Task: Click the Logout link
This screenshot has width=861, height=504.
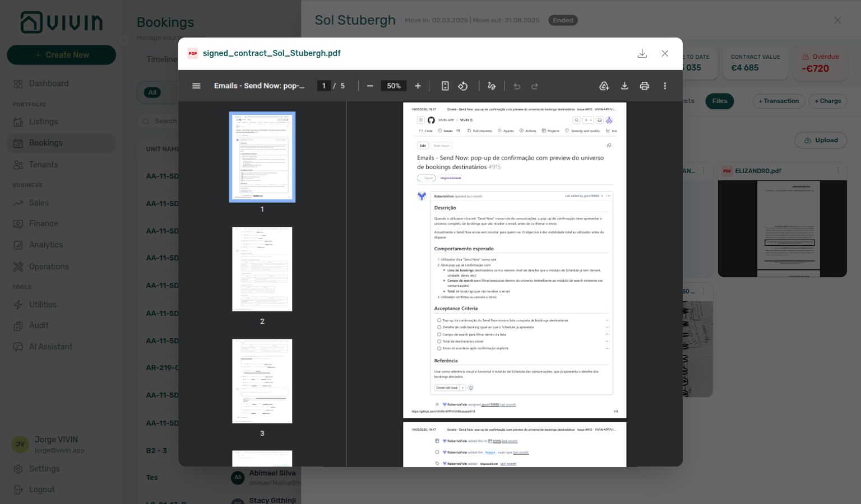Action: tap(61, 489)
